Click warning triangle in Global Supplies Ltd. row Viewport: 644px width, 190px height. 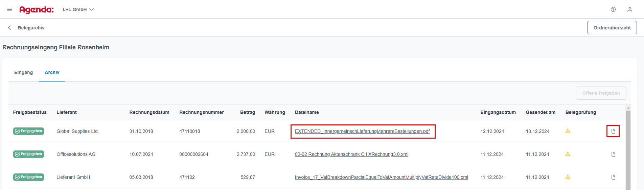click(x=568, y=131)
